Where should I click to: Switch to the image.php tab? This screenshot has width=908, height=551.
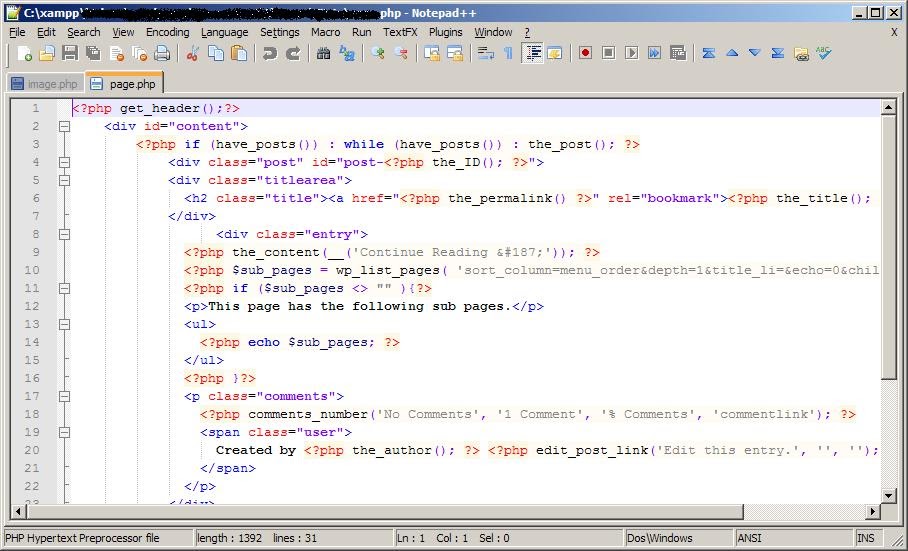click(x=45, y=84)
